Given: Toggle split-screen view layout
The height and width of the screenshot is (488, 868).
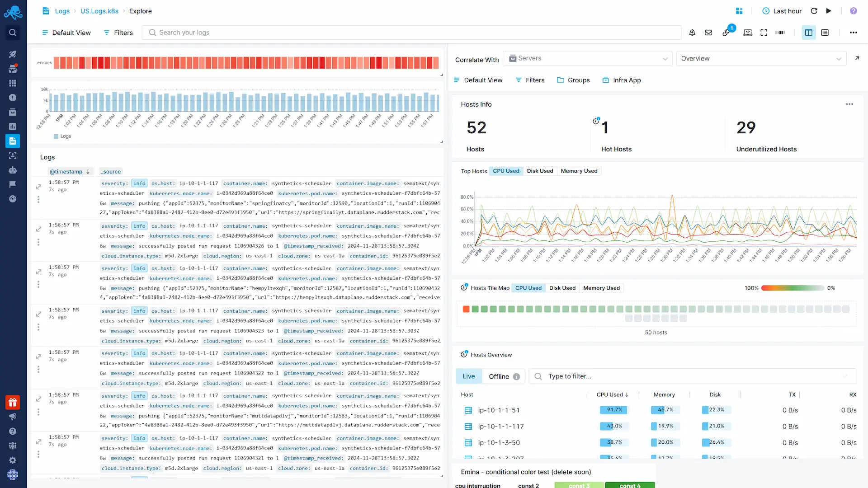Looking at the screenshot, I should (809, 33).
